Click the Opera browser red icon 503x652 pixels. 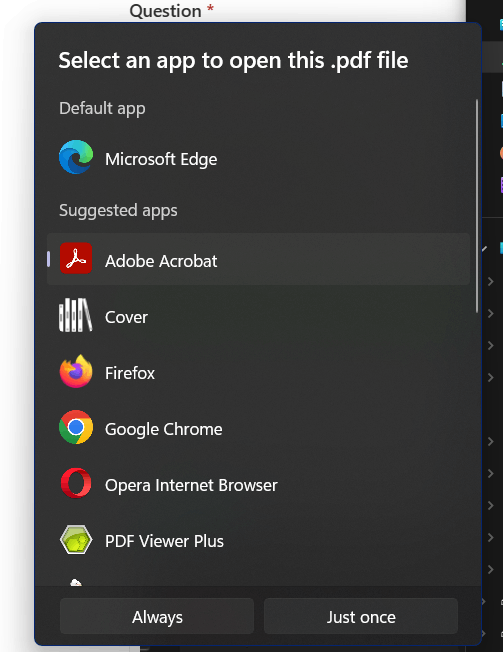(x=76, y=483)
